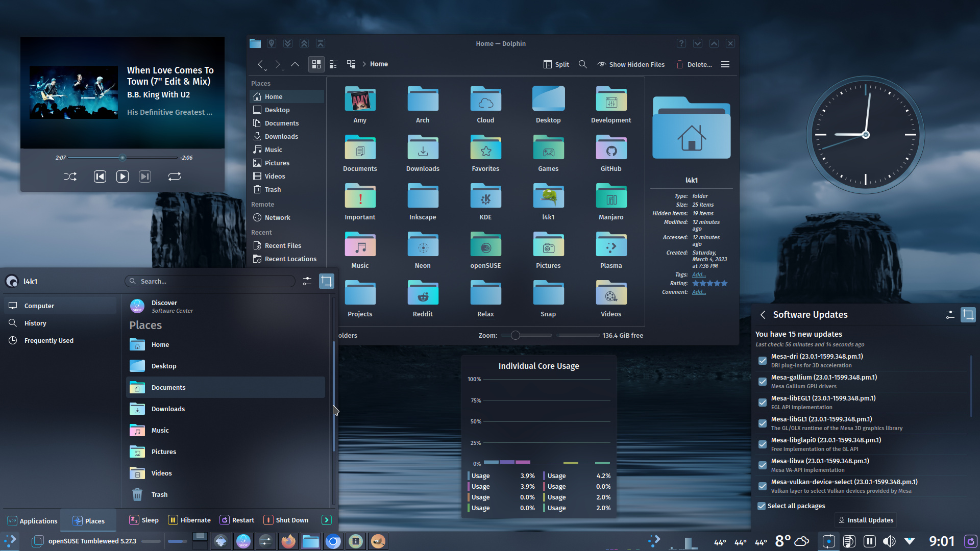Image resolution: width=980 pixels, height=551 pixels.
Task: Open the Reddit folder in Dolphin
Action: click(x=423, y=298)
